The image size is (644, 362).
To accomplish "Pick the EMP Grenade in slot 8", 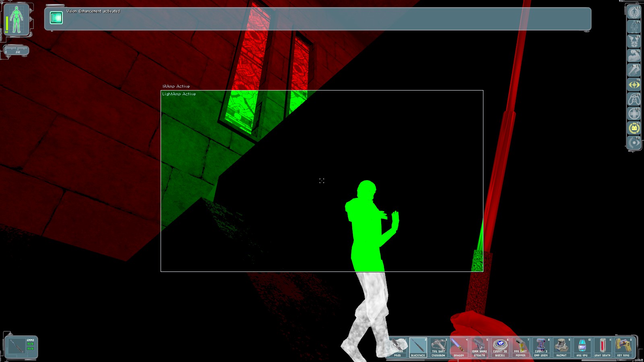I will point(541,348).
